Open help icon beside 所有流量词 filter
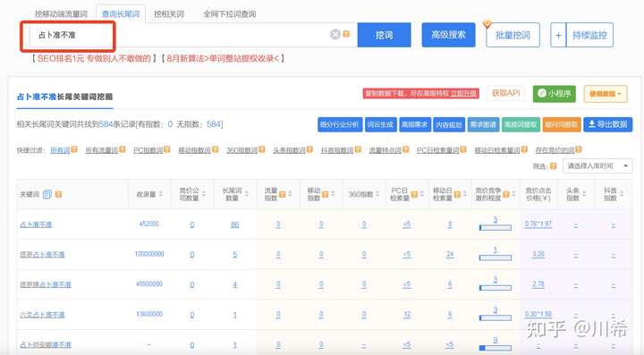 point(122,150)
